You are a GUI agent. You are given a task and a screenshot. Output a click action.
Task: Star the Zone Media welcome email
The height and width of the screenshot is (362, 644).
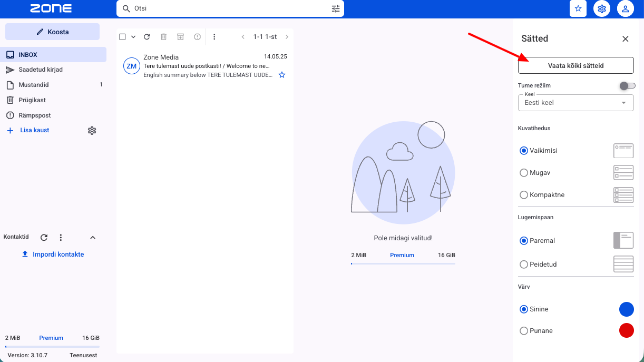[x=282, y=75]
